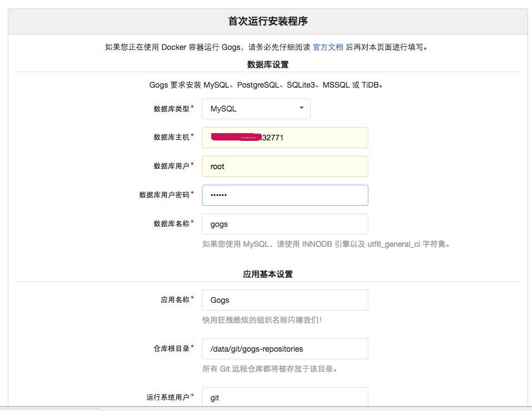Image resolution: width=532 pixels, height=411 pixels.
Task: Focus the 应用名称 field containing Gogs
Action: coord(285,300)
